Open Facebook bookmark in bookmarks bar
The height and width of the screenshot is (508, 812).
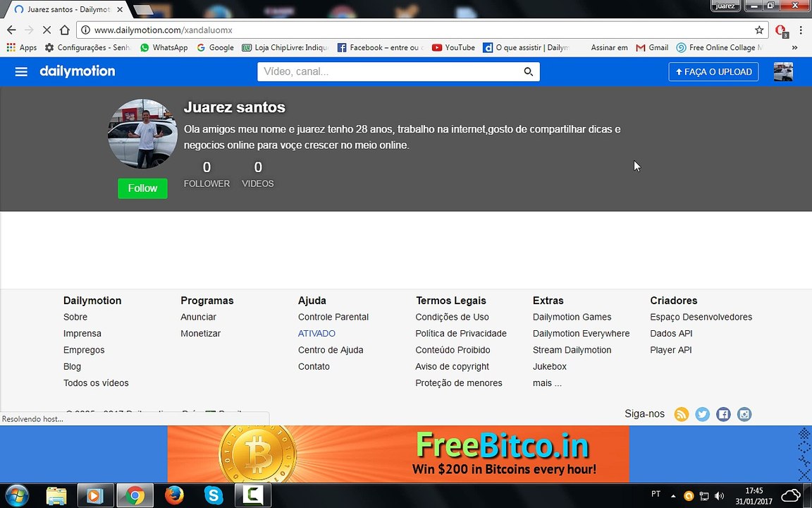click(380, 47)
